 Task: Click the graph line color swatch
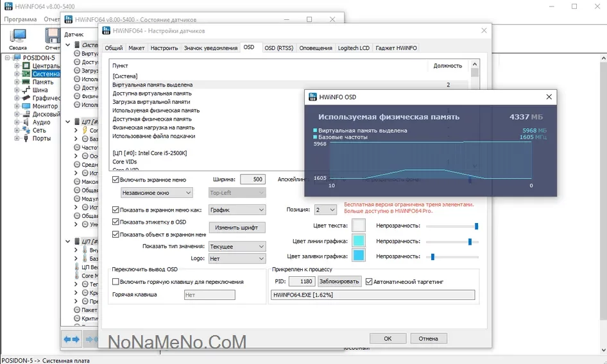click(359, 241)
